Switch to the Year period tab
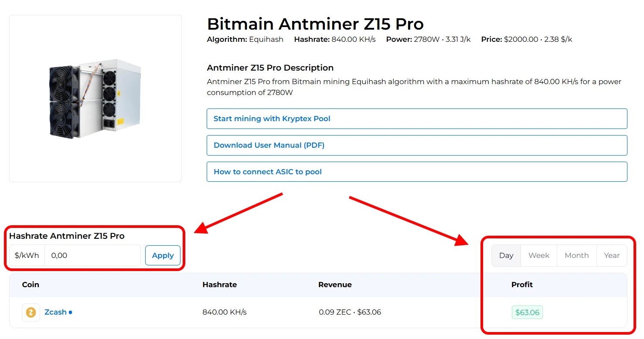Screen dimensions: 644x339 (x=612, y=256)
